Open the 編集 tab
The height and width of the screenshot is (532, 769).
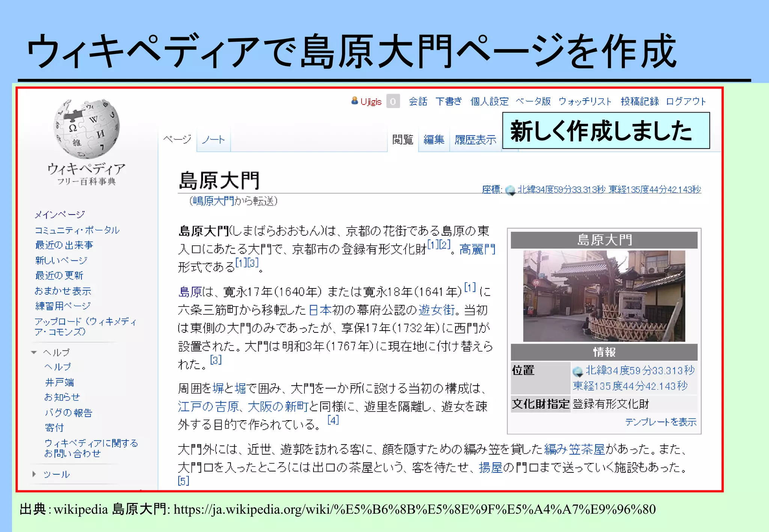[x=434, y=140]
